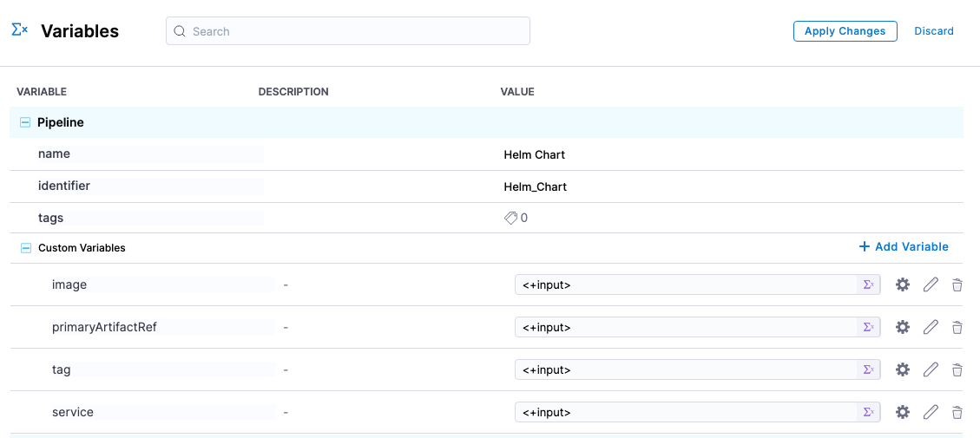Click the gear settings icon for image variable

[x=902, y=284]
